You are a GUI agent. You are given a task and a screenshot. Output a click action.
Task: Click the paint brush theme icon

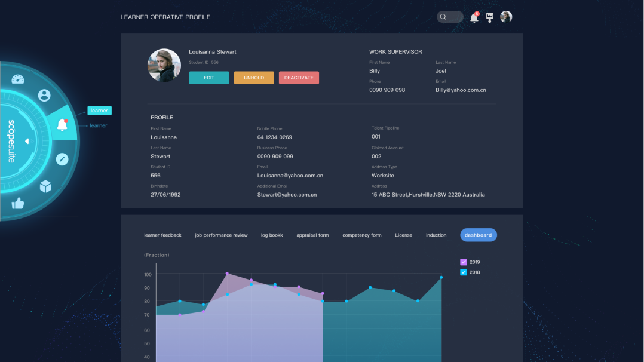(490, 17)
